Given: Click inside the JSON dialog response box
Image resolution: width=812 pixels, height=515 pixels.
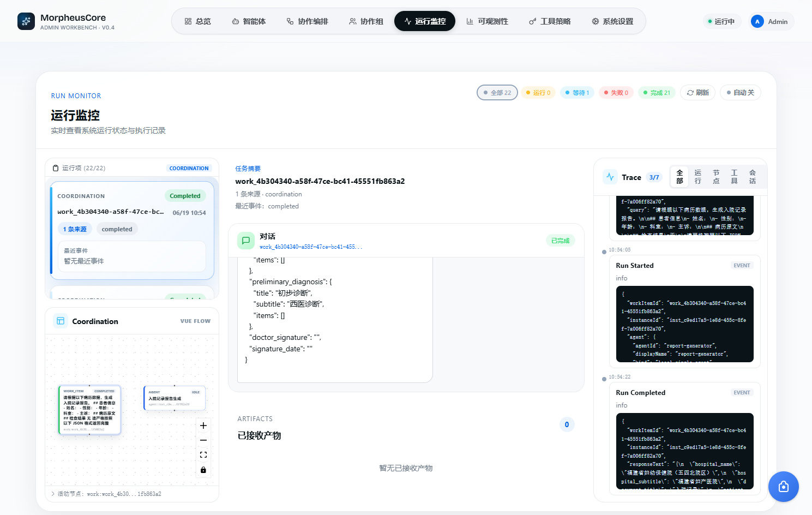Looking at the screenshot, I should pyautogui.click(x=335, y=320).
